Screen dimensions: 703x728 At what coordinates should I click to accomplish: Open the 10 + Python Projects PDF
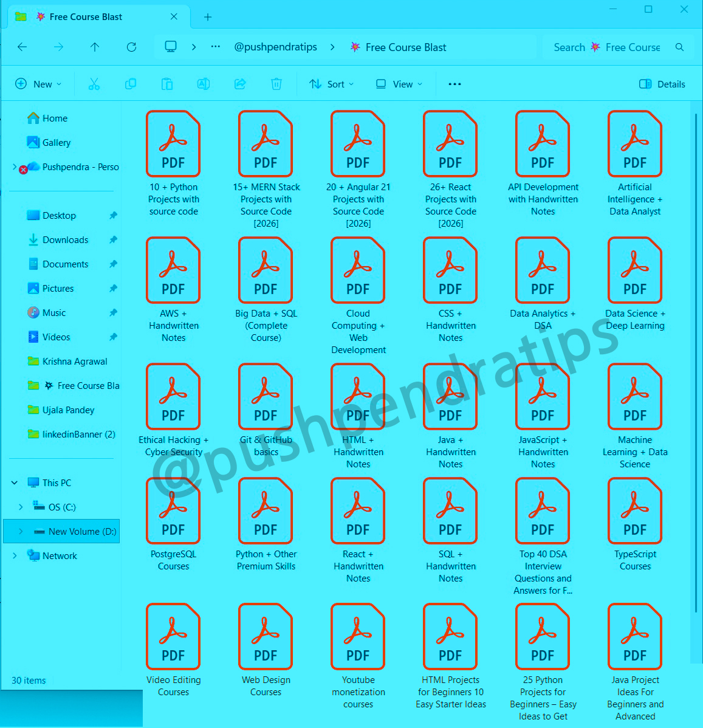click(x=173, y=163)
